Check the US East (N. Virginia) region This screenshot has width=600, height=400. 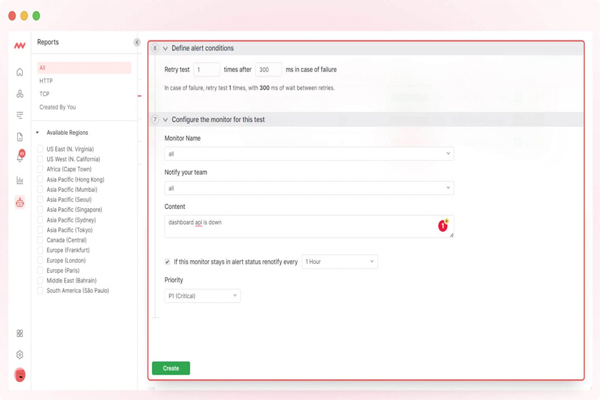pyautogui.click(x=41, y=150)
